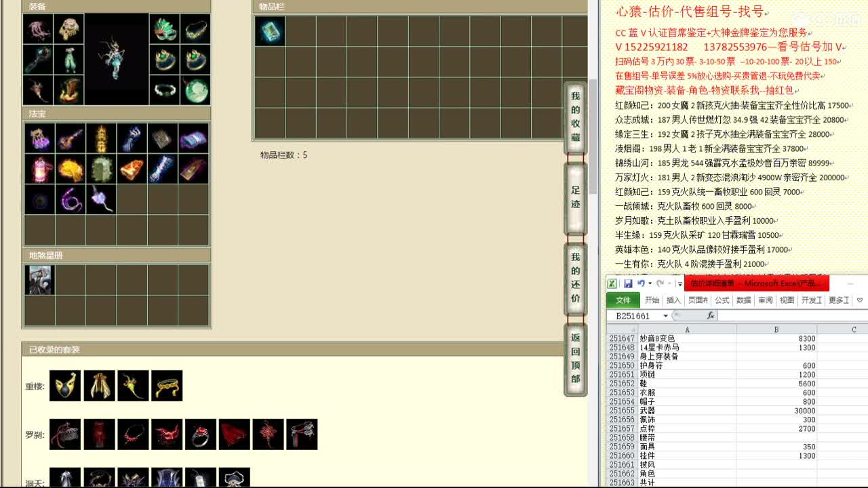Select the purple whip treasure icon
The image size is (868, 488).
tap(70, 199)
